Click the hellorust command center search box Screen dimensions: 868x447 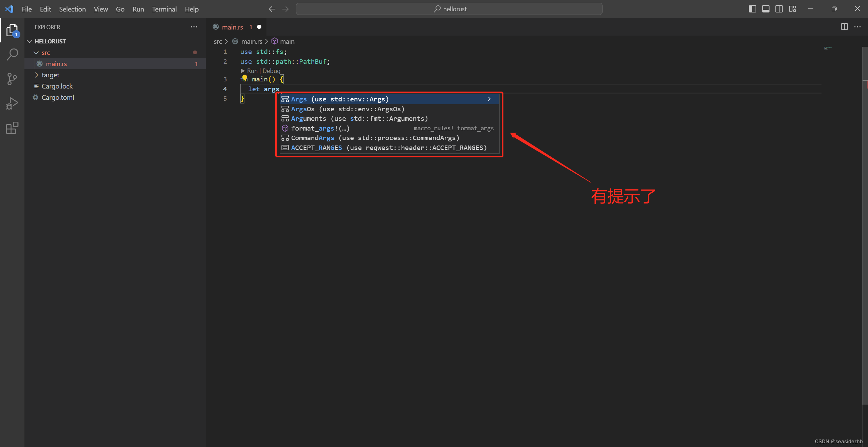click(x=449, y=9)
